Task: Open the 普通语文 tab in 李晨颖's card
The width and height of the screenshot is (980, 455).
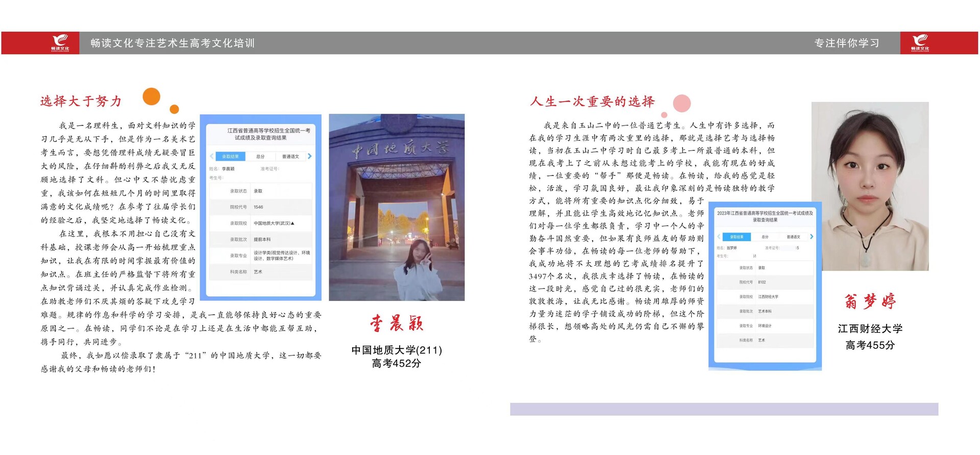Action: (290, 156)
